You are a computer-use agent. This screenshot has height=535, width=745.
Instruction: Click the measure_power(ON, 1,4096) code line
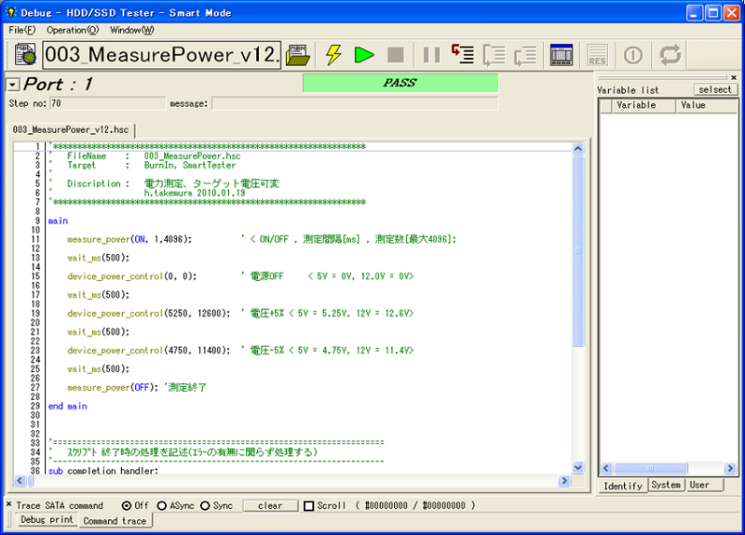pos(130,239)
